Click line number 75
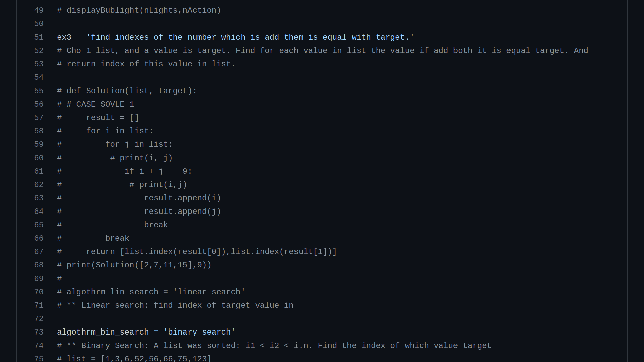The height and width of the screenshot is (362, 644). click(x=39, y=358)
